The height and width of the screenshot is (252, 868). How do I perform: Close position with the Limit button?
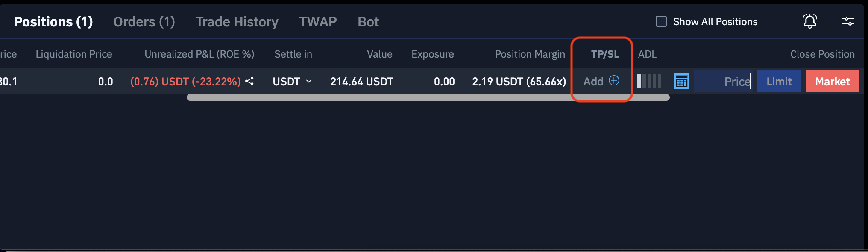click(779, 82)
